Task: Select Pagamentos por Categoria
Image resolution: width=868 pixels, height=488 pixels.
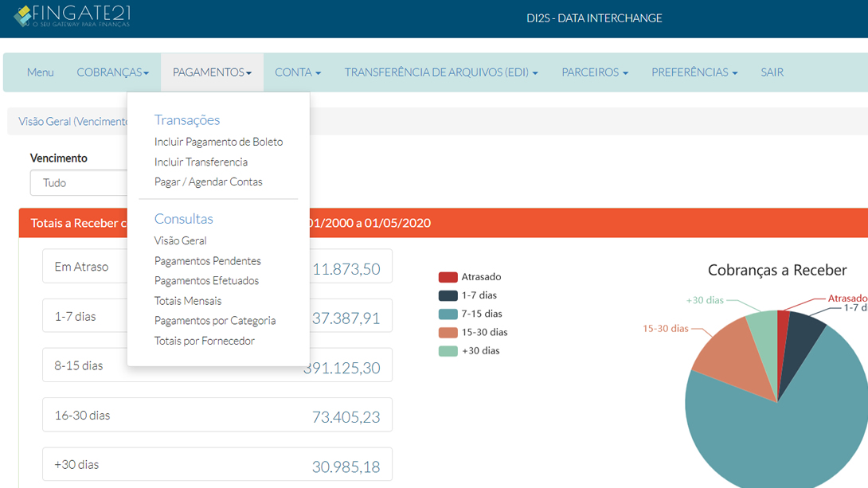Action: (215, 321)
